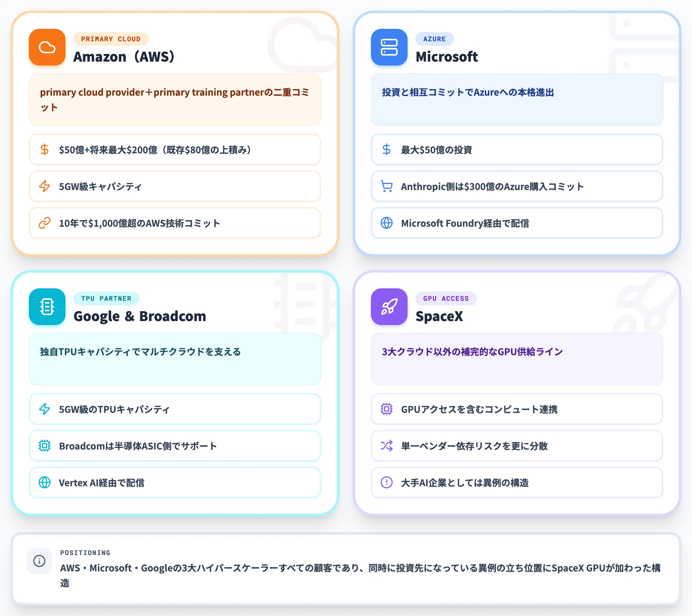Click the purple rocket icon for SpaceX

coord(389,306)
